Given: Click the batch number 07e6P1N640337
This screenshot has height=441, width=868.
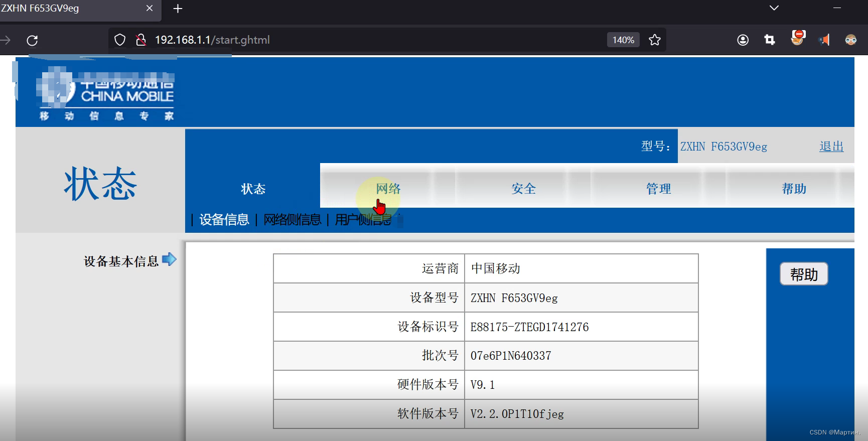Looking at the screenshot, I should click(x=511, y=356).
